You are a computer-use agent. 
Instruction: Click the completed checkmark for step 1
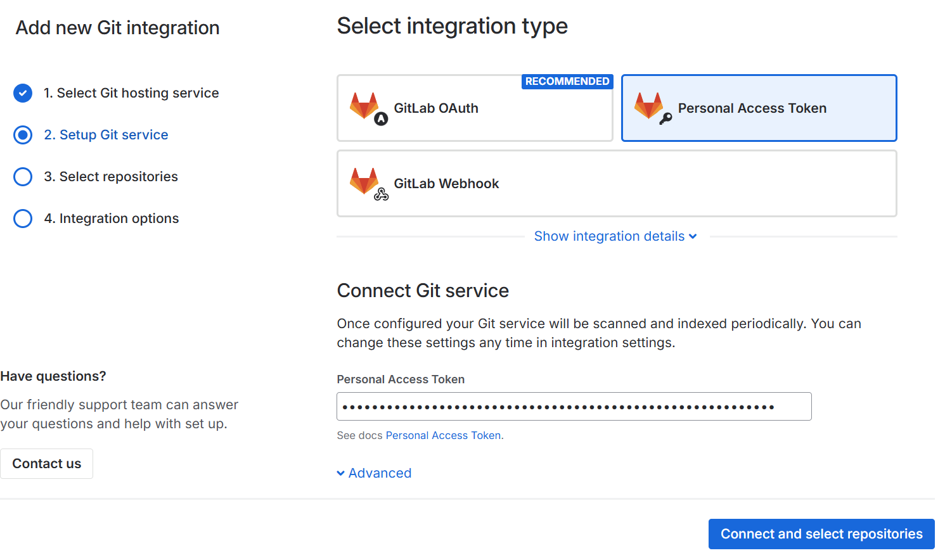23,93
